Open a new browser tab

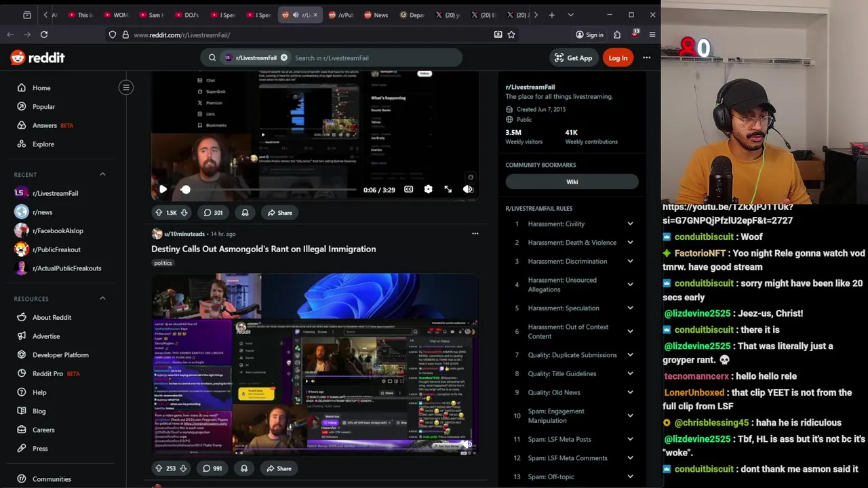(x=552, y=15)
